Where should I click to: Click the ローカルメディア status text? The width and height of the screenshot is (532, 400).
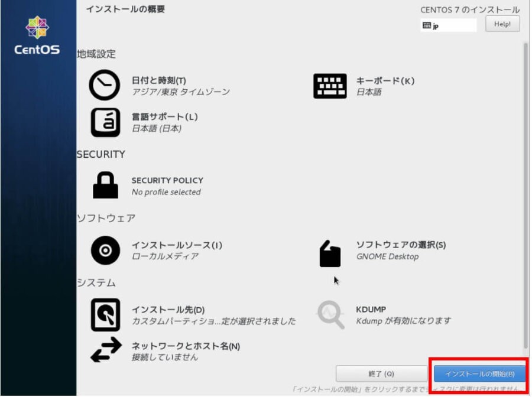pyautogui.click(x=165, y=256)
